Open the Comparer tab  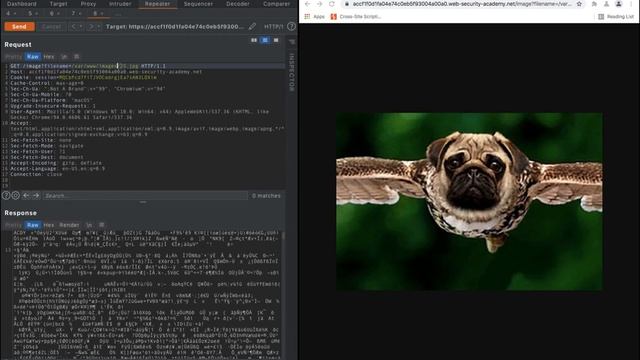276,4
